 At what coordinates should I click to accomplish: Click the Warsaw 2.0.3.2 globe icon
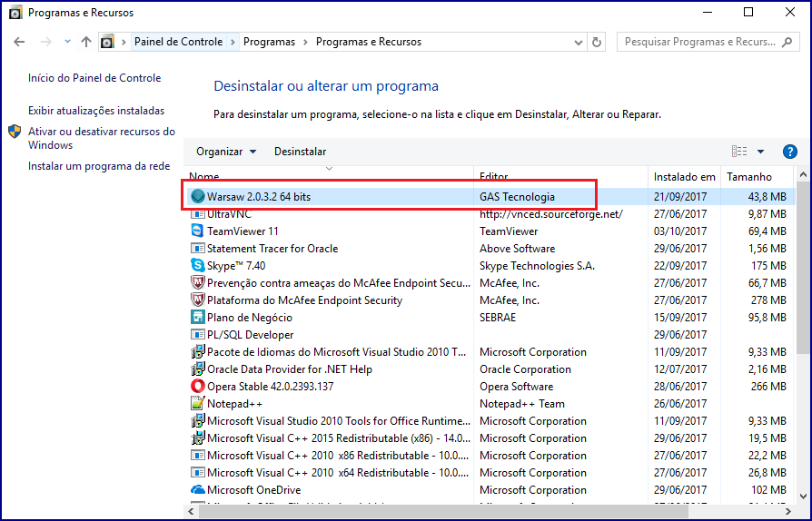198,196
